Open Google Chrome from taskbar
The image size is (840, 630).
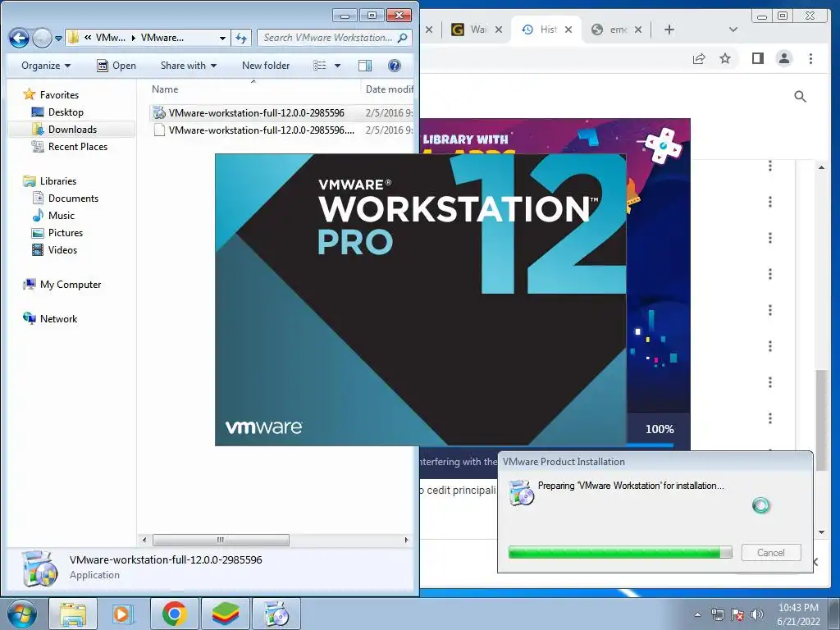[174, 614]
